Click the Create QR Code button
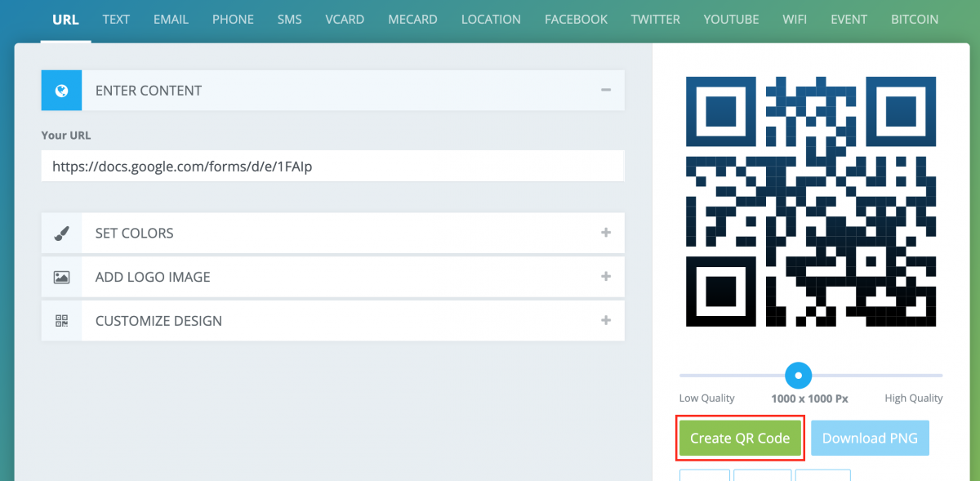 click(x=740, y=438)
